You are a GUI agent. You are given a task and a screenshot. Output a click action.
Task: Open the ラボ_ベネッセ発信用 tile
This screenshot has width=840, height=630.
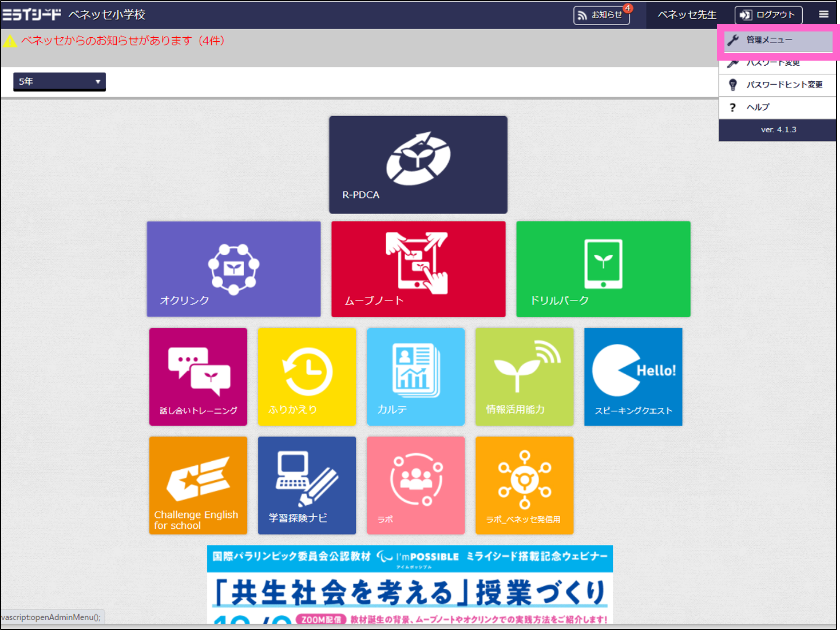coord(524,485)
